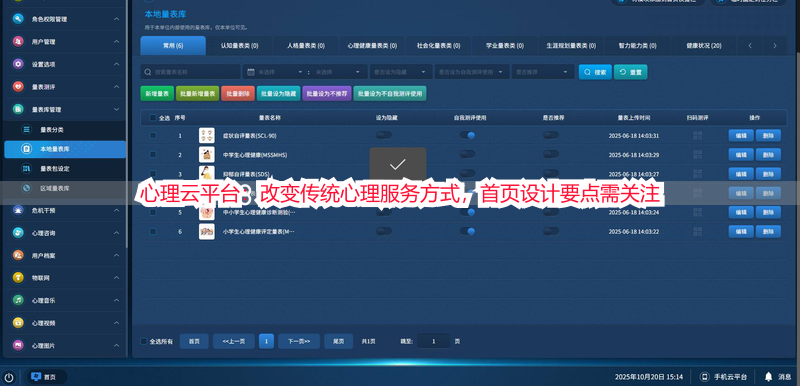Toggle 设为隐藏 for 症状自评量表(SCL-90)
This screenshot has width=800, height=386.
tap(384, 135)
